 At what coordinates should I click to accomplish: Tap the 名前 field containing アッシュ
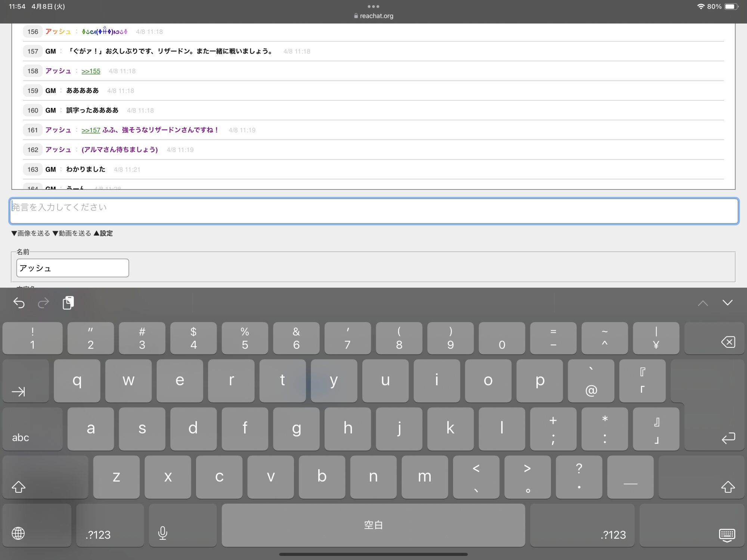tap(72, 268)
